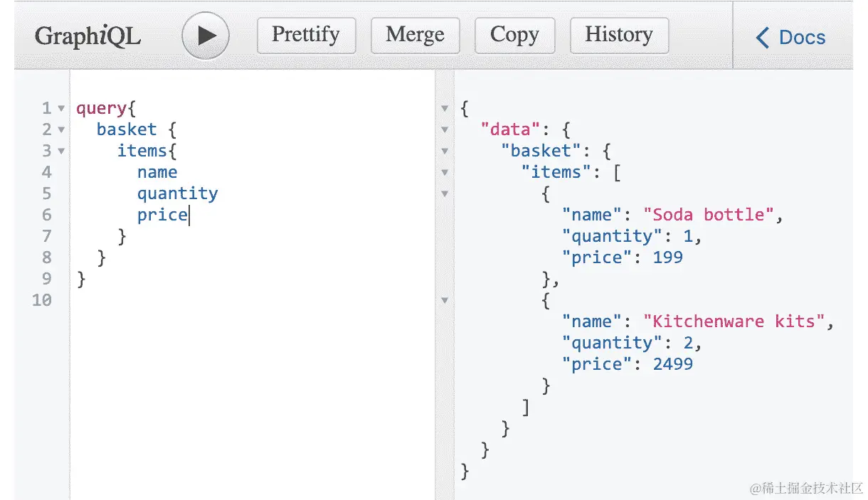Fold the "data" object in the results
The image size is (868, 500).
tap(445, 130)
